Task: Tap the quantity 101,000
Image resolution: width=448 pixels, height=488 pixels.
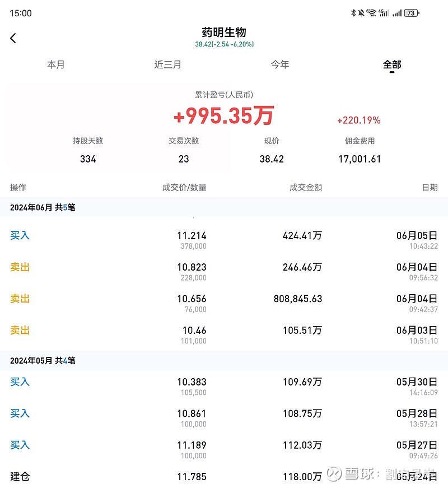Action: click(194, 341)
